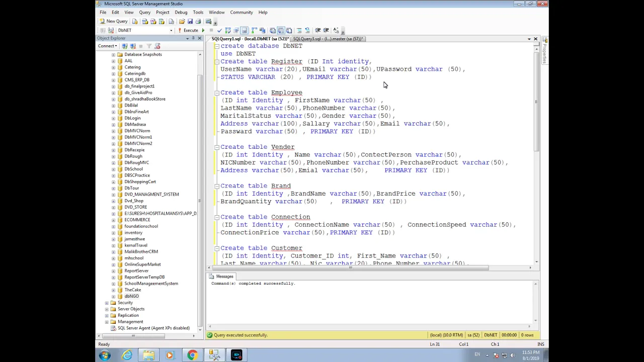
Task: Expand the dbNGO database node
Action: point(113,296)
